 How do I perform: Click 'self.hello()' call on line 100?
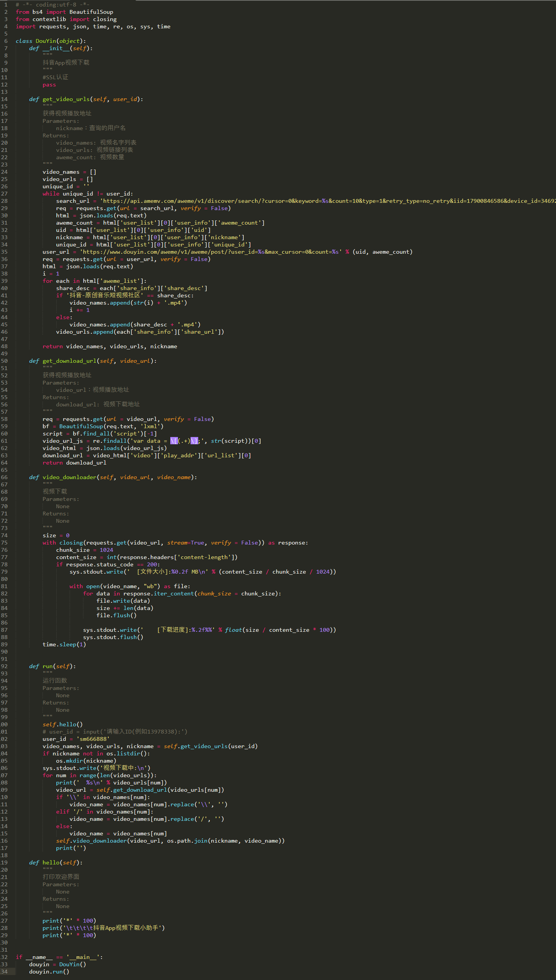point(62,724)
